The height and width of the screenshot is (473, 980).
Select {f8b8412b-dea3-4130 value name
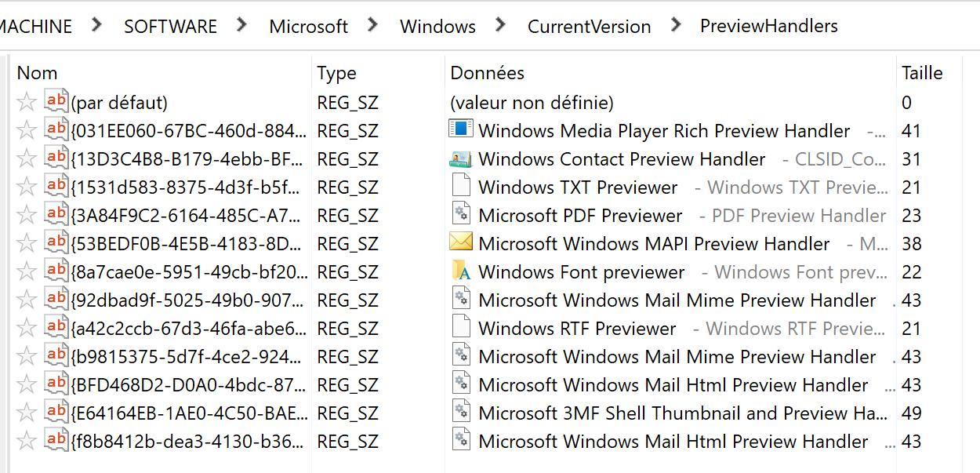pyautogui.click(x=189, y=442)
